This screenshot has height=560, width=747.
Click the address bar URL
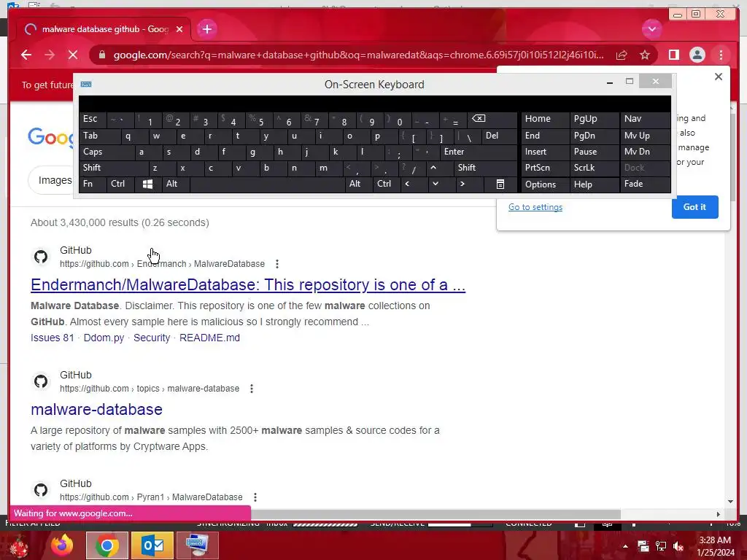358,55
